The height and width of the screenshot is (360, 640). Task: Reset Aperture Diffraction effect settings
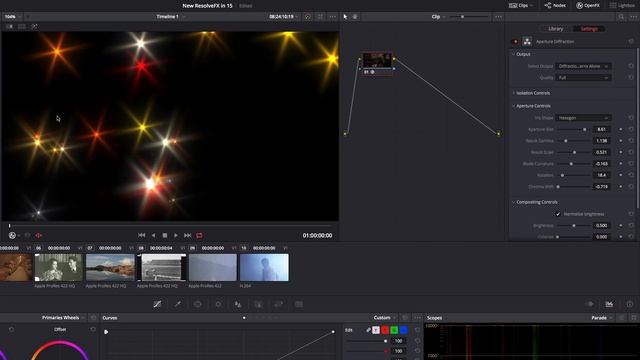pos(631,42)
